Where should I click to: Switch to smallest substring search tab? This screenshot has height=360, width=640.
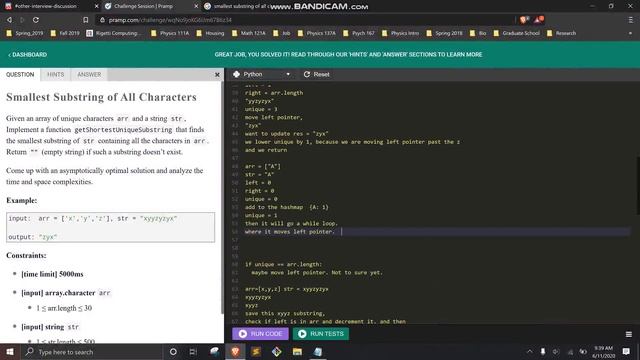click(x=241, y=6)
